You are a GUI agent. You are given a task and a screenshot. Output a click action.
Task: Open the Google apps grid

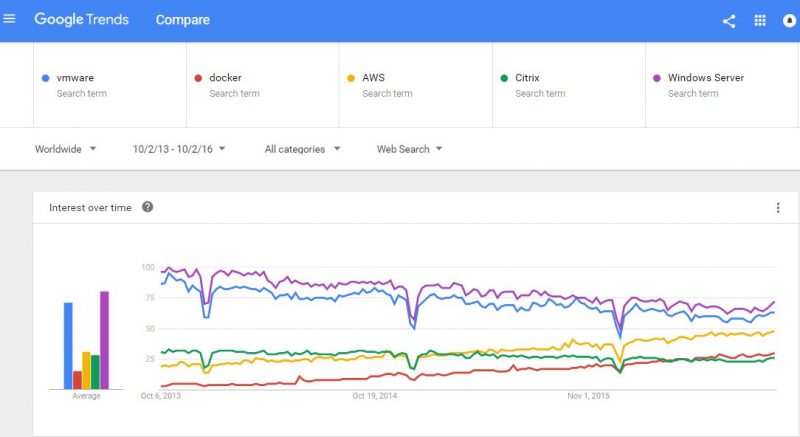[759, 21]
